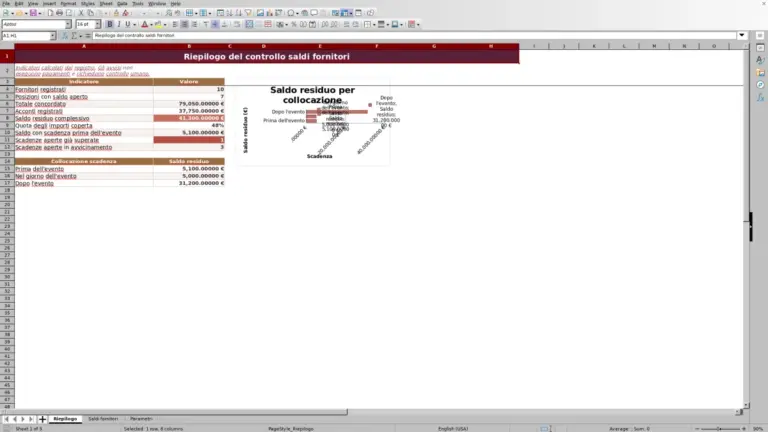Select cell 'Saldo residuo complessivo'
Image resolution: width=768 pixels, height=432 pixels.
pos(84,118)
